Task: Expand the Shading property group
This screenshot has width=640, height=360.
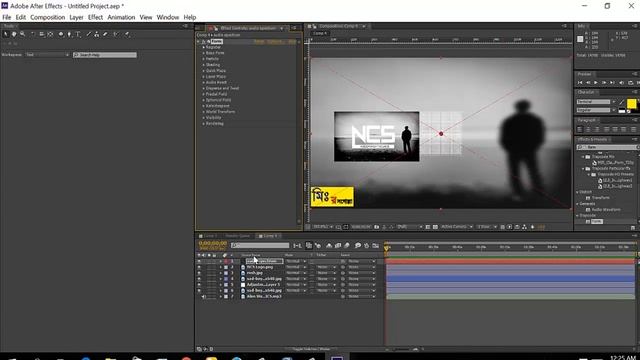Action: pyautogui.click(x=204, y=65)
